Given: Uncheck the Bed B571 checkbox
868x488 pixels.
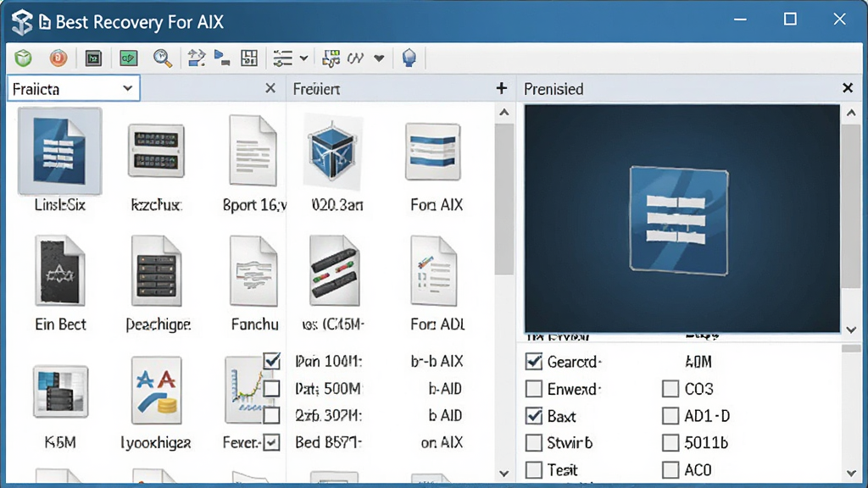Looking at the screenshot, I should (272, 442).
